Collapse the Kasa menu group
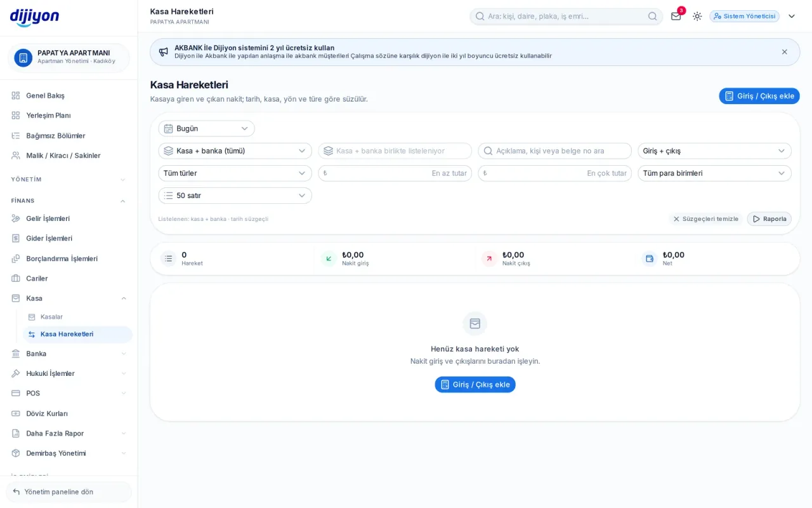 click(x=69, y=298)
